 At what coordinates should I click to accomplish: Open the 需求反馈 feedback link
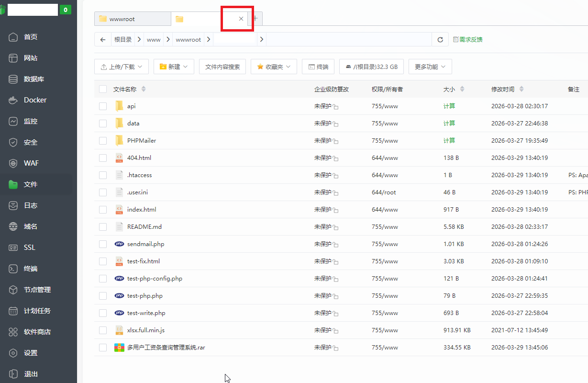467,40
